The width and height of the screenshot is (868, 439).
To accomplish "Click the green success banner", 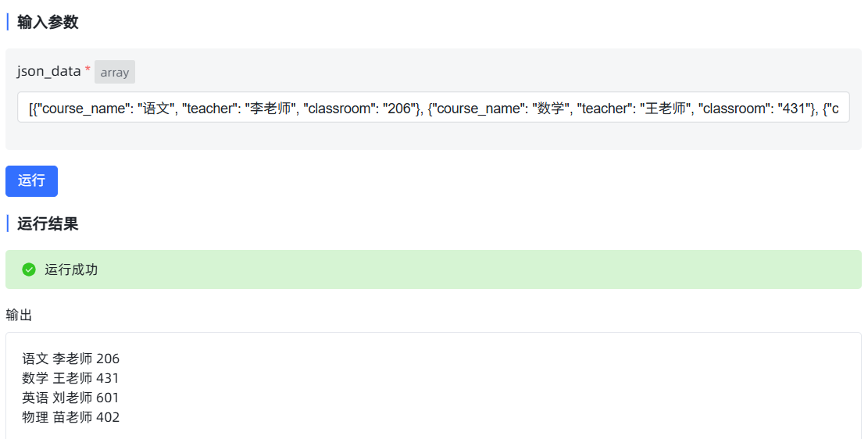I will click(434, 269).
